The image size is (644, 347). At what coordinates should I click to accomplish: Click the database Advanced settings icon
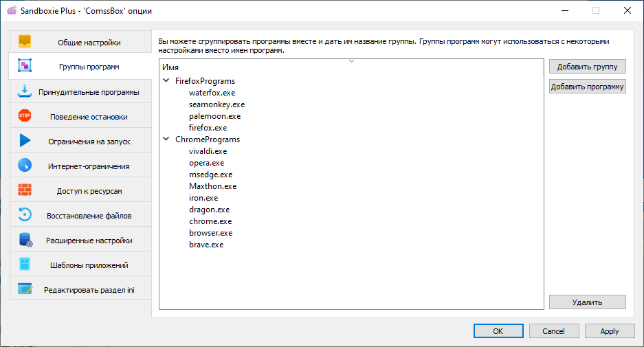tap(25, 239)
